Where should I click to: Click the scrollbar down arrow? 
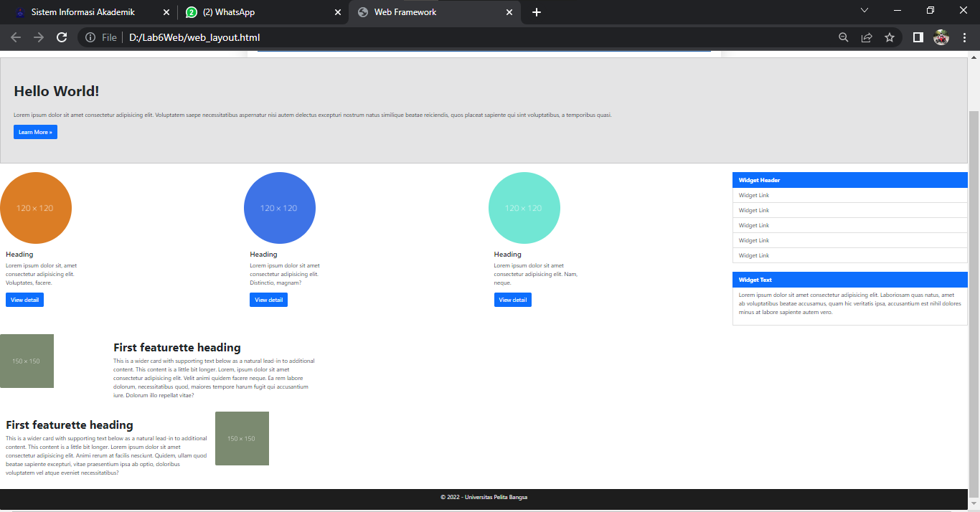click(x=974, y=505)
